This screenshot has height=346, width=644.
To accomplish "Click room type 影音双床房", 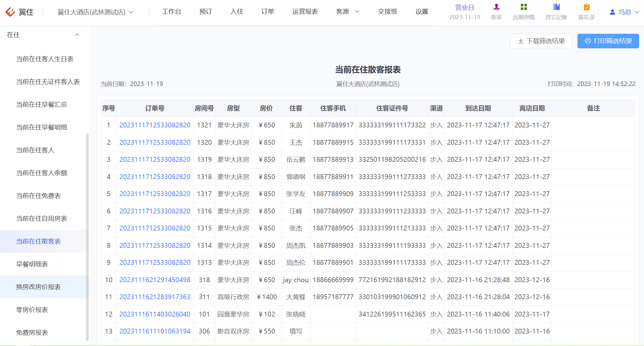I will click(233, 331).
